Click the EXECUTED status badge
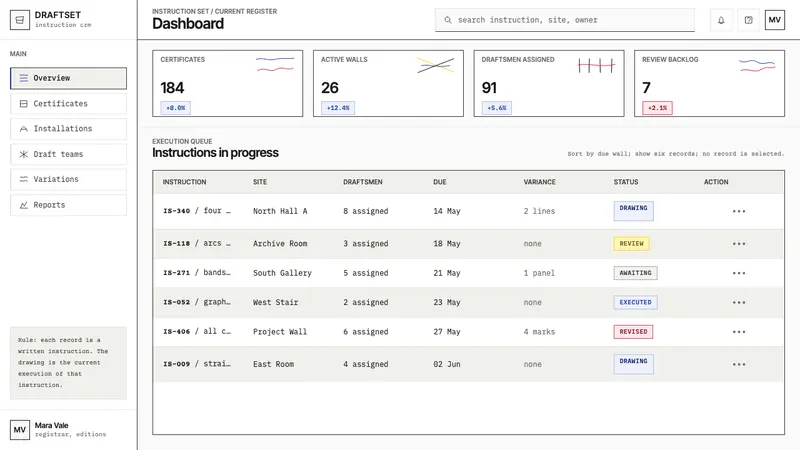The image size is (800, 450). coord(635,303)
